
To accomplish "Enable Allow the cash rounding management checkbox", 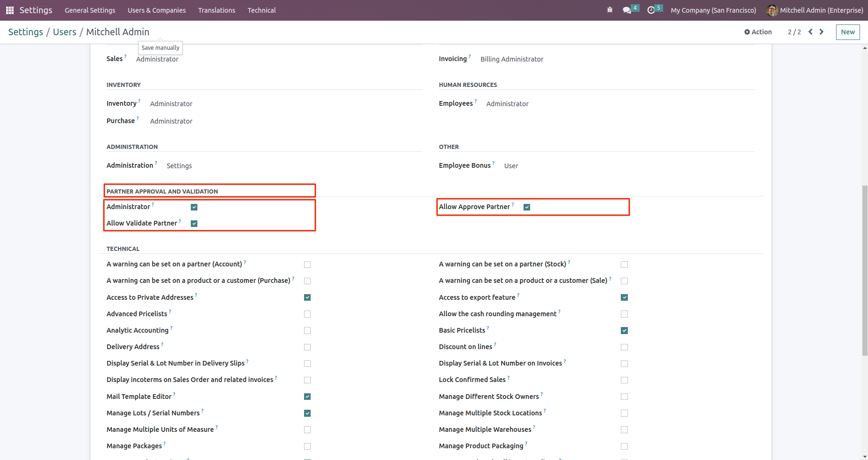I will click(624, 314).
